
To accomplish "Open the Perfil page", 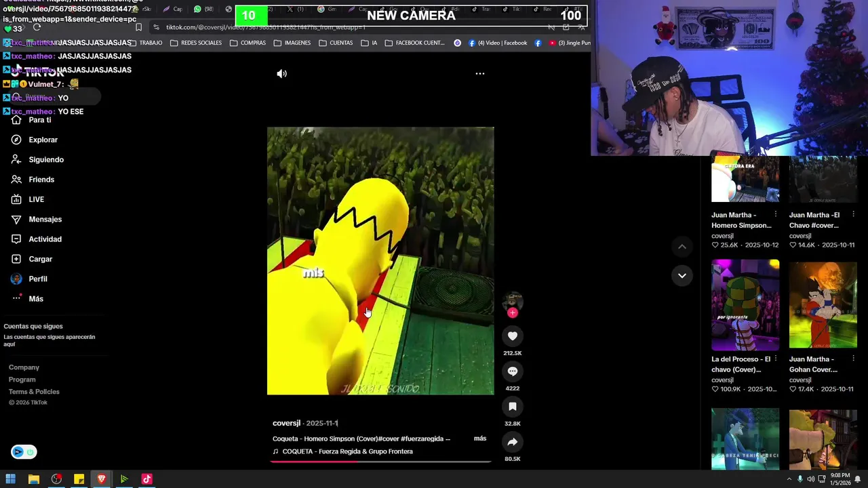I will (29, 279).
